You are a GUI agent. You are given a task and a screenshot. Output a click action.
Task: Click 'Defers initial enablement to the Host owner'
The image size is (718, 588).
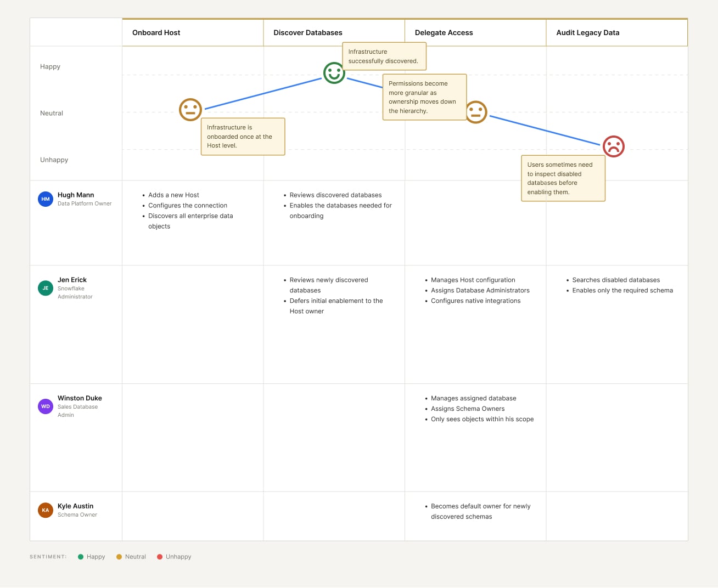336,306
